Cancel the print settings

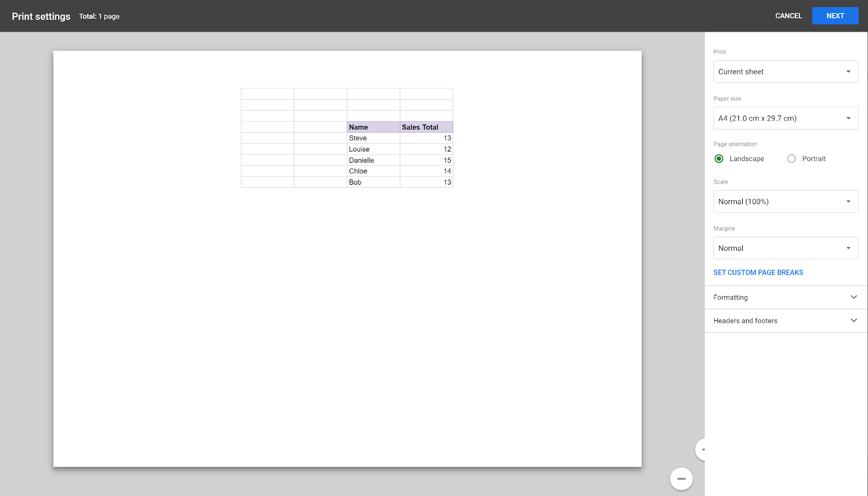point(788,16)
